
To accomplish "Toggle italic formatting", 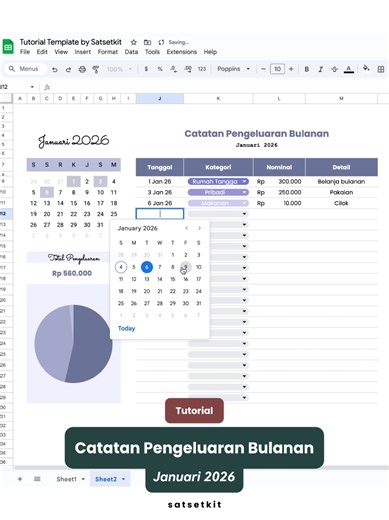I will (320, 69).
